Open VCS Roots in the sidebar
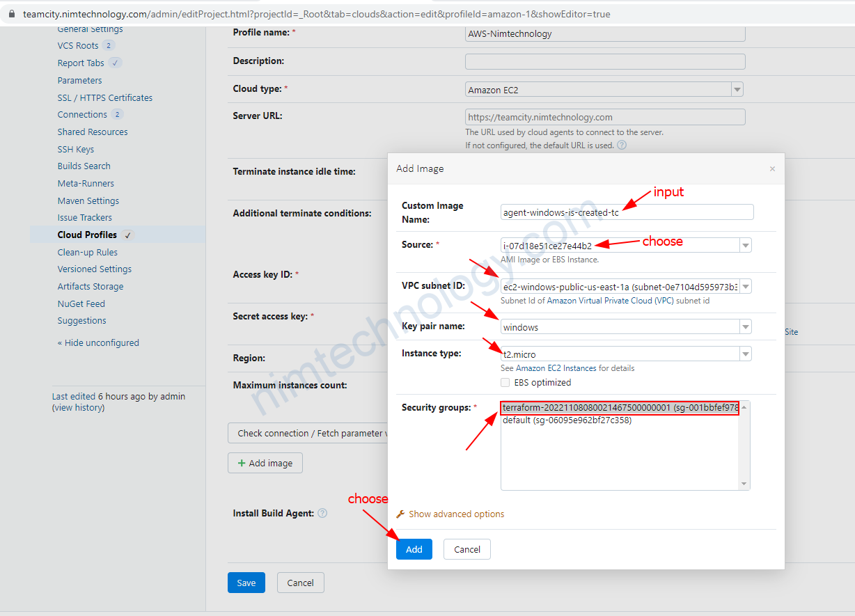 click(78, 46)
